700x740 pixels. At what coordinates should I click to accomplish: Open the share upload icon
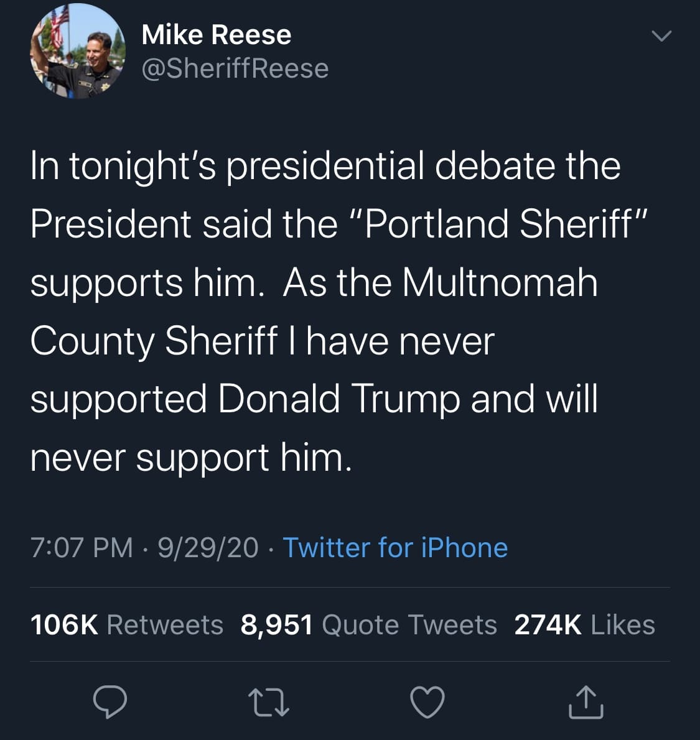pyautogui.click(x=586, y=702)
